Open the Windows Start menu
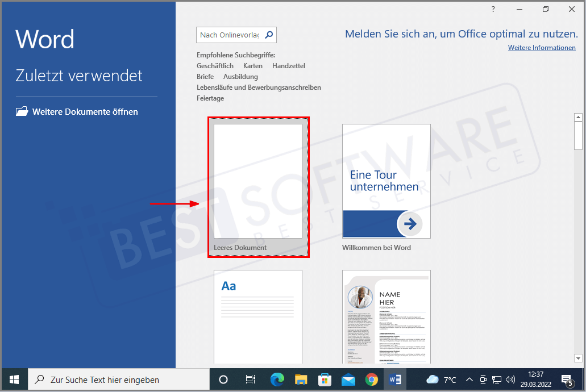This screenshot has height=392, width=586. pyautogui.click(x=13, y=379)
